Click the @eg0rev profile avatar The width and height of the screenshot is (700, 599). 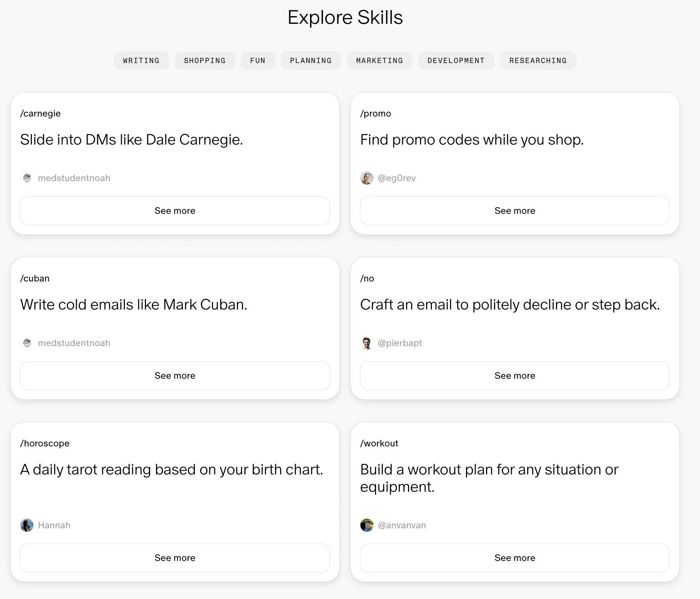[367, 178]
